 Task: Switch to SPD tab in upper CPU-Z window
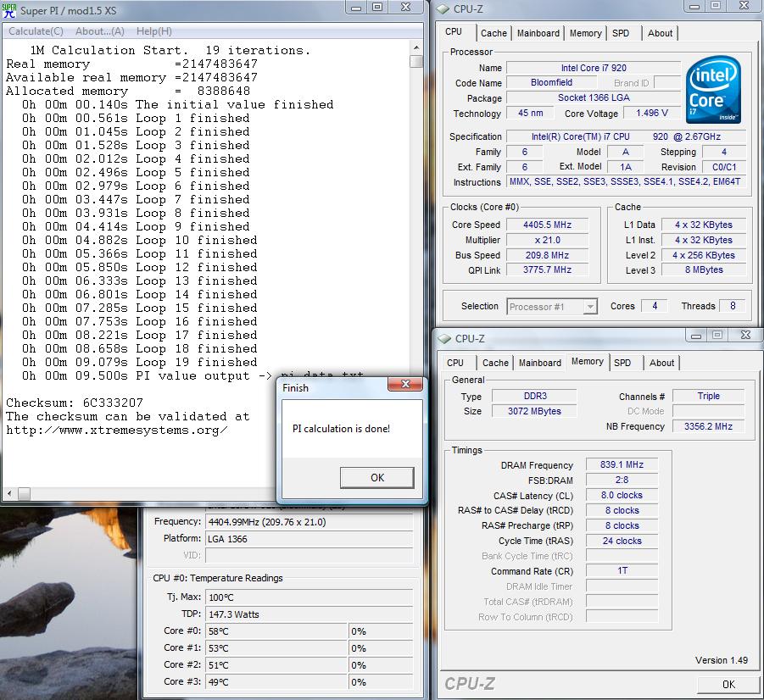point(620,33)
